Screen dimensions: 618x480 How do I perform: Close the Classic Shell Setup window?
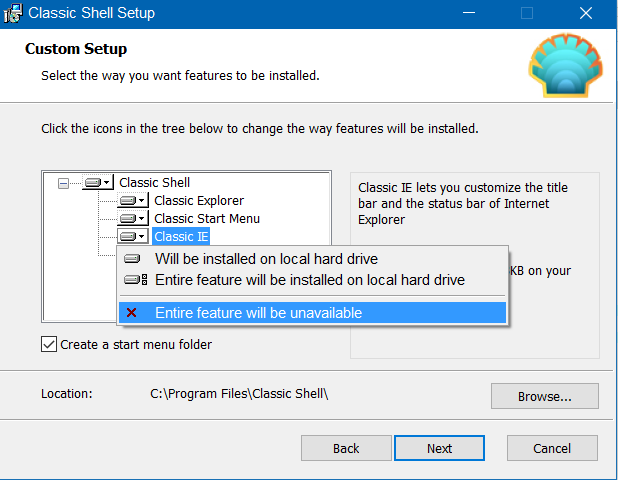(586, 13)
